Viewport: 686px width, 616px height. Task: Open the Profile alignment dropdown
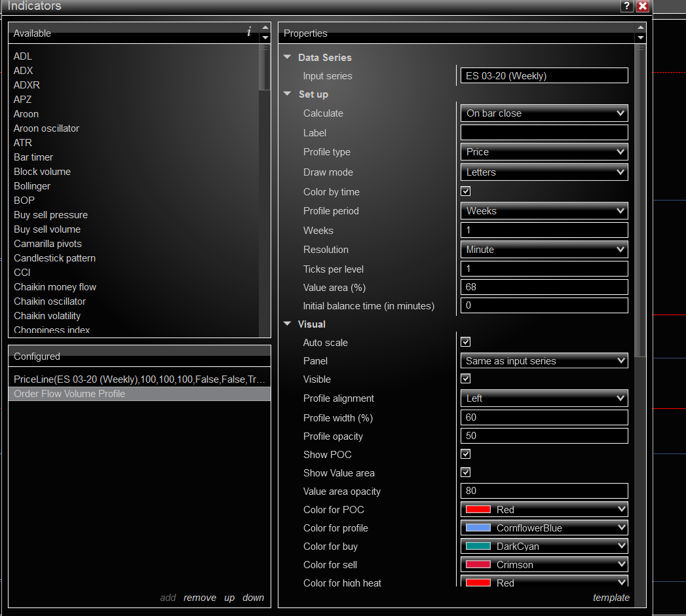tap(544, 398)
